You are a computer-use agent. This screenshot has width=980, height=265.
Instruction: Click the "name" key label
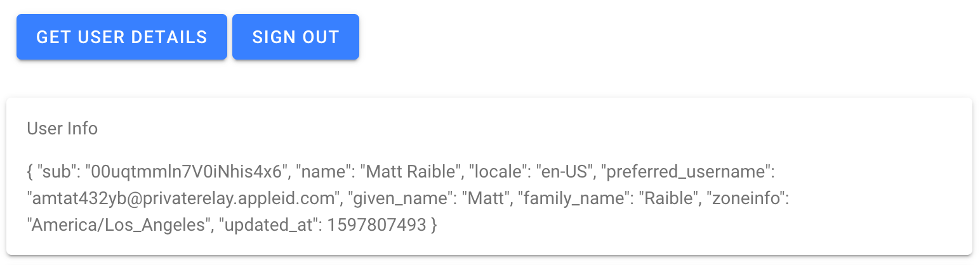(x=318, y=171)
